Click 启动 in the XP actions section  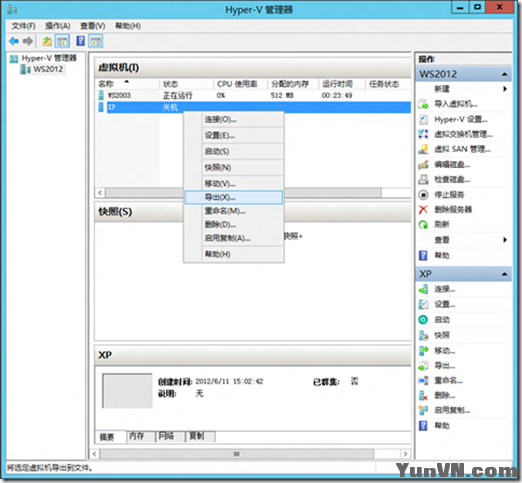(442, 320)
